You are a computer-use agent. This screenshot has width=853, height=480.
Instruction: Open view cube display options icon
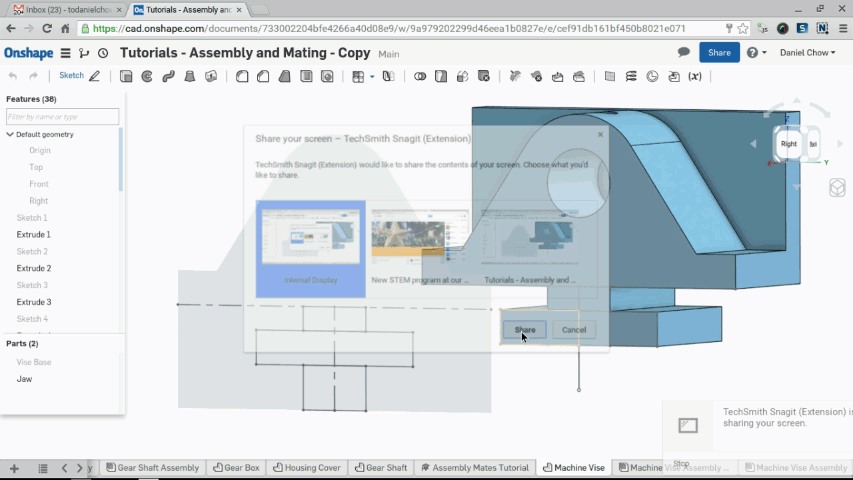[x=837, y=188]
